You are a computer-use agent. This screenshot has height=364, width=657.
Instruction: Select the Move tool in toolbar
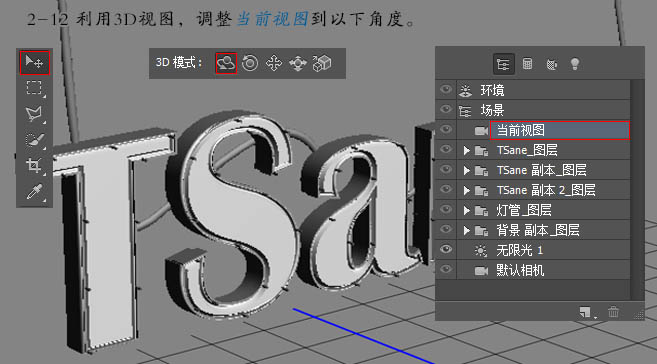(34, 62)
